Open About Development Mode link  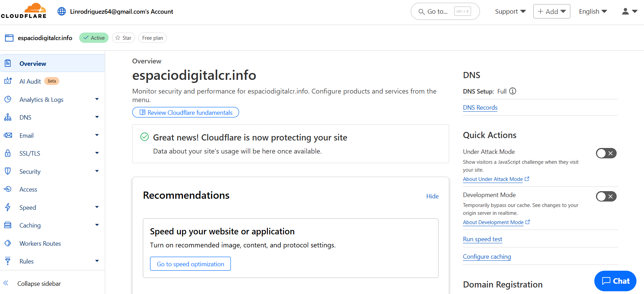(493, 222)
